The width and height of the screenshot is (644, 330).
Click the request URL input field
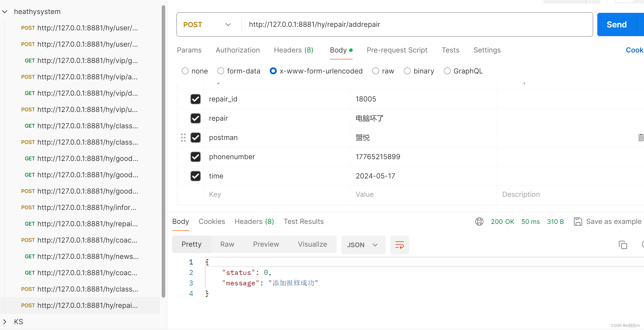[415, 25]
